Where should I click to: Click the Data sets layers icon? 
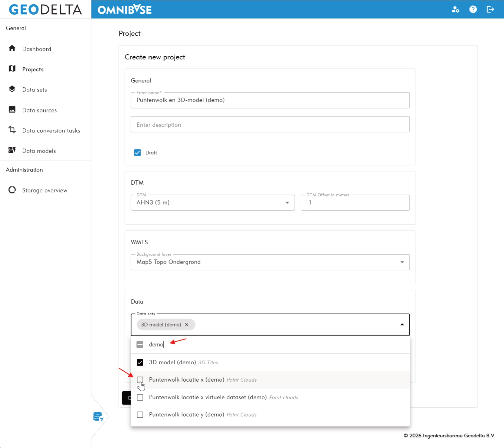click(12, 89)
